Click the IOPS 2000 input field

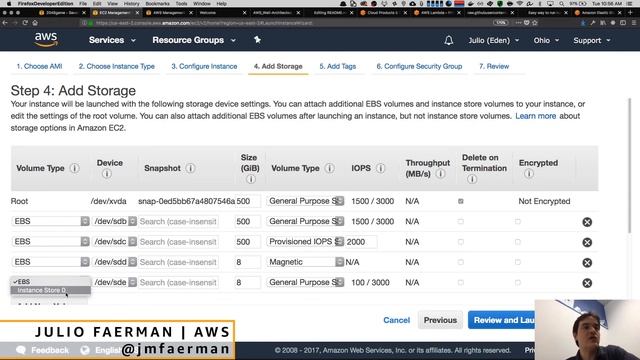(x=361, y=242)
